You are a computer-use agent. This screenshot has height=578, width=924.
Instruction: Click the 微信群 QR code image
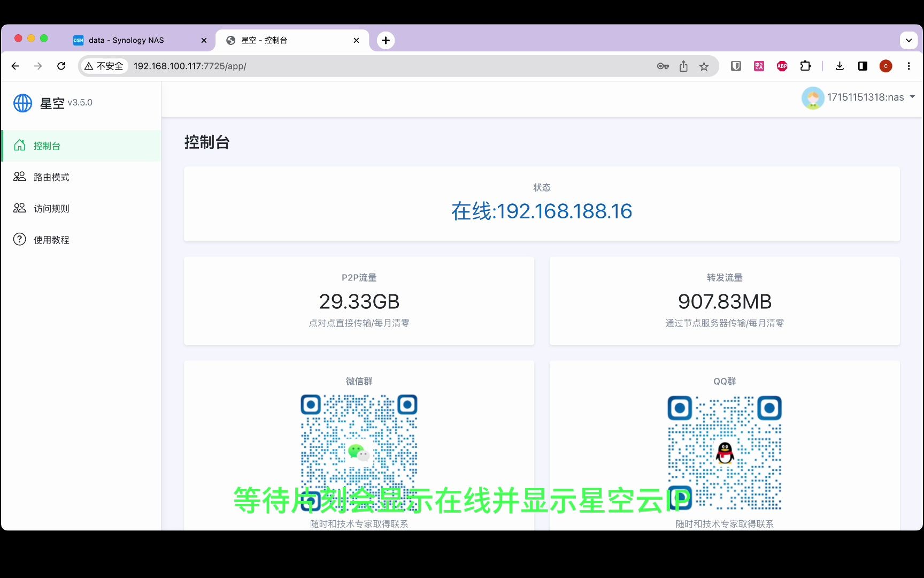pyautogui.click(x=359, y=453)
